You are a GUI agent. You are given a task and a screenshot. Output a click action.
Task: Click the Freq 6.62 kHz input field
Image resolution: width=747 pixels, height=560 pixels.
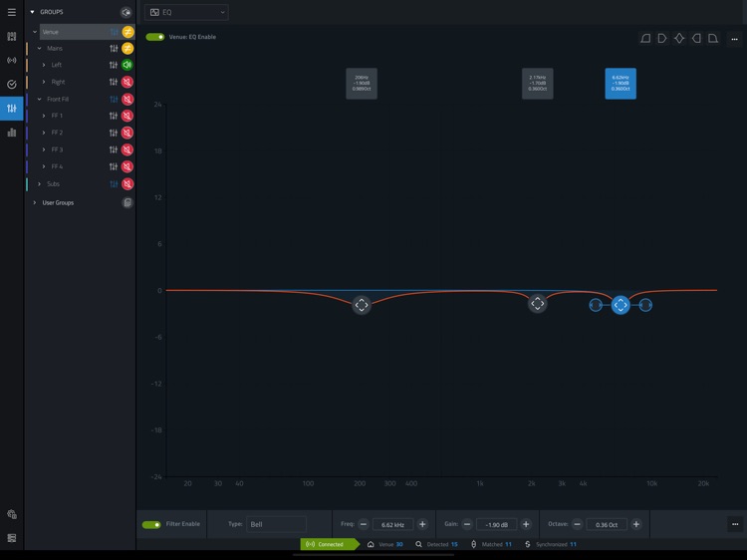392,525
